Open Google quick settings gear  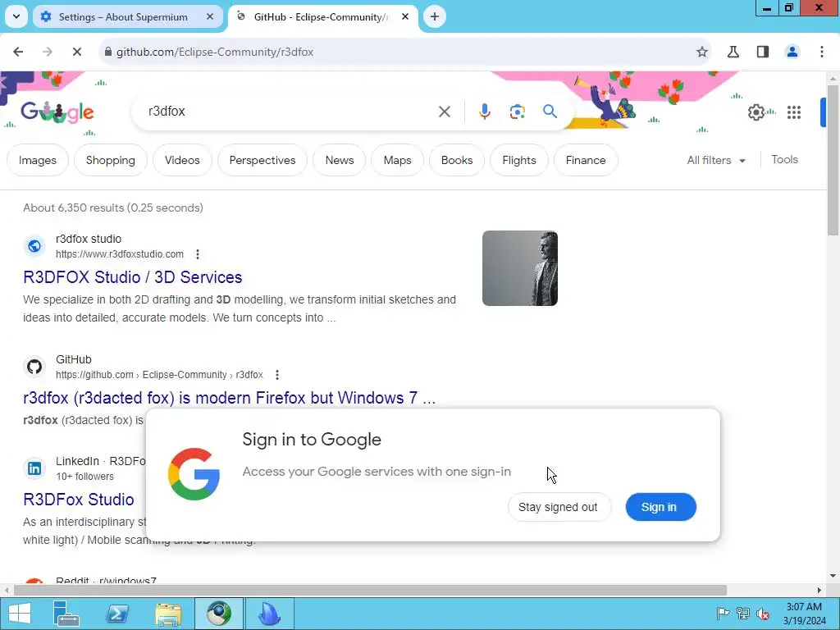[756, 112]
